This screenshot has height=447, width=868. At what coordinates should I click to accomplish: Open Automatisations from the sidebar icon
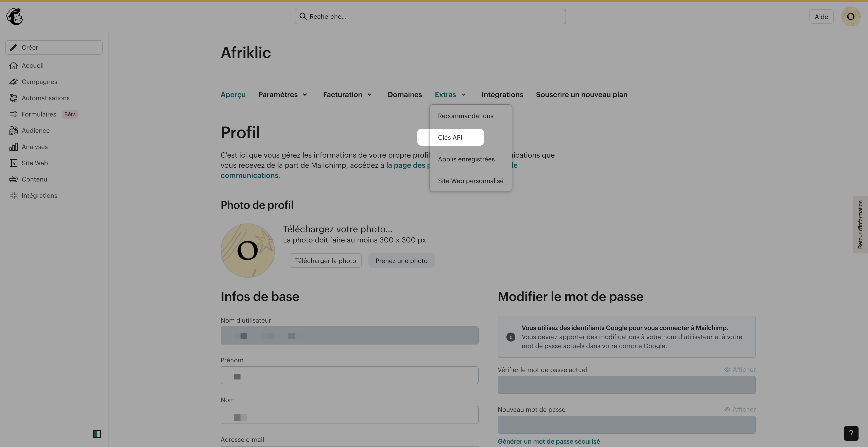14,98
